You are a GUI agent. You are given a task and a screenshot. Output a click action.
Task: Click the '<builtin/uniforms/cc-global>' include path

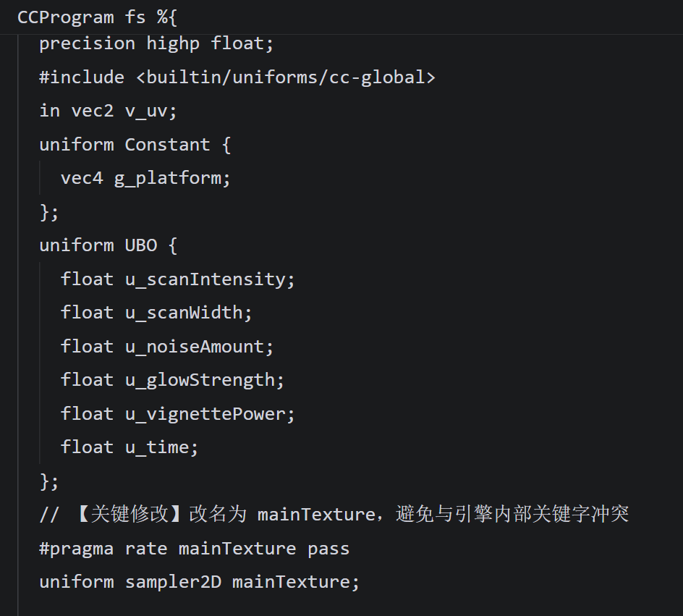(285, 77)
